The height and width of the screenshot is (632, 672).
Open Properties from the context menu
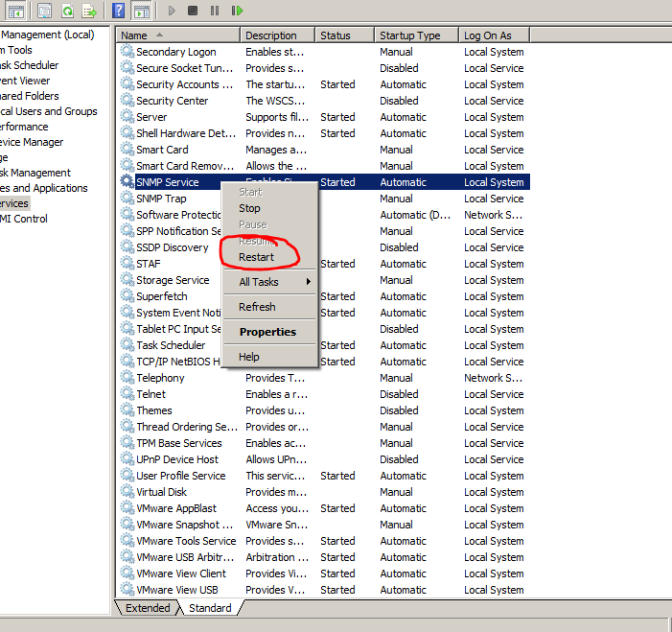click(x=267, y=332)
